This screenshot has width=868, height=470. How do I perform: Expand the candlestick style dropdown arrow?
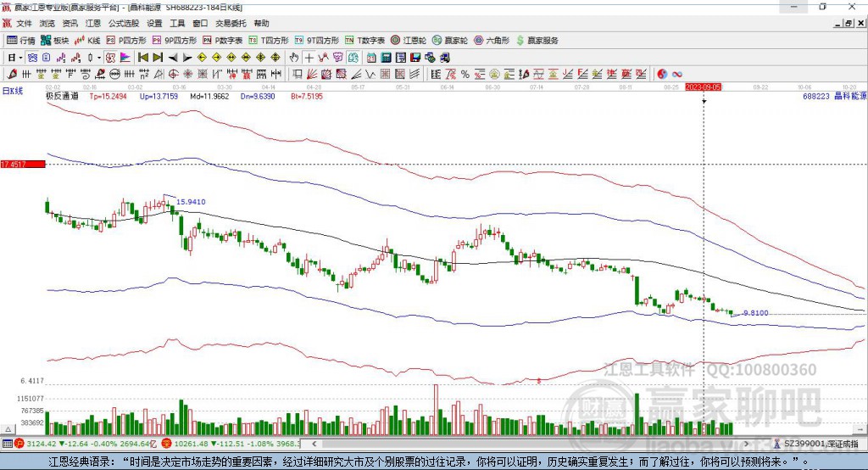tap(99, 58)
